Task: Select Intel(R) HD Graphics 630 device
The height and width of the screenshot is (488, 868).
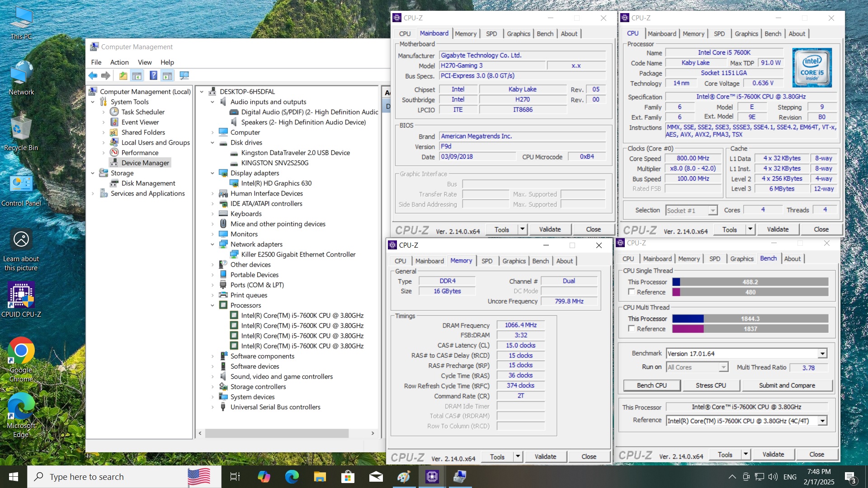Action: click(x=276, y=183)
